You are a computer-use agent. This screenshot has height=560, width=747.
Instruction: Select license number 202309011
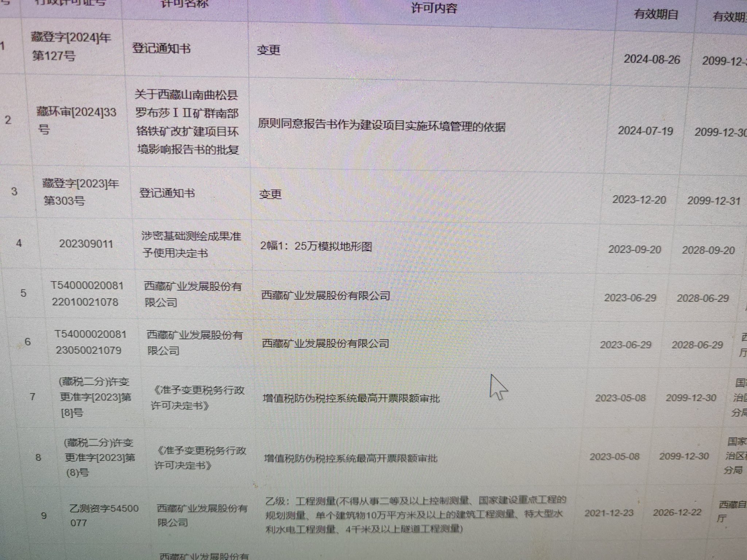(x=86, y=244)
